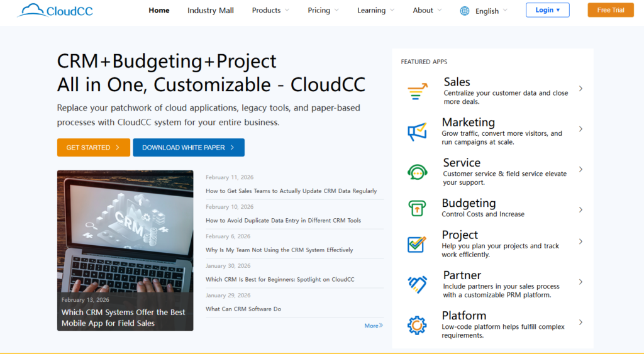
Task: Click the globe language icon
Action: click(465, 11)
